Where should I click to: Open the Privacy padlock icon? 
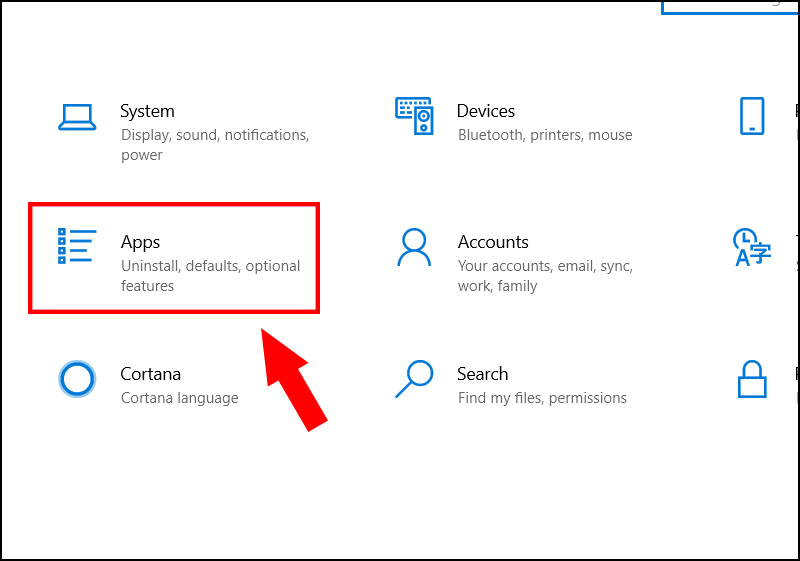point(752,379)
